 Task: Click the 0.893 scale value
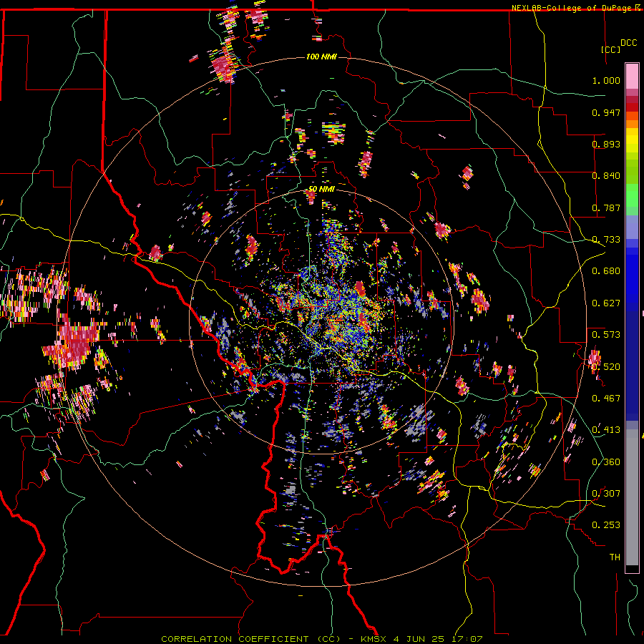click(x=606, y=144)
